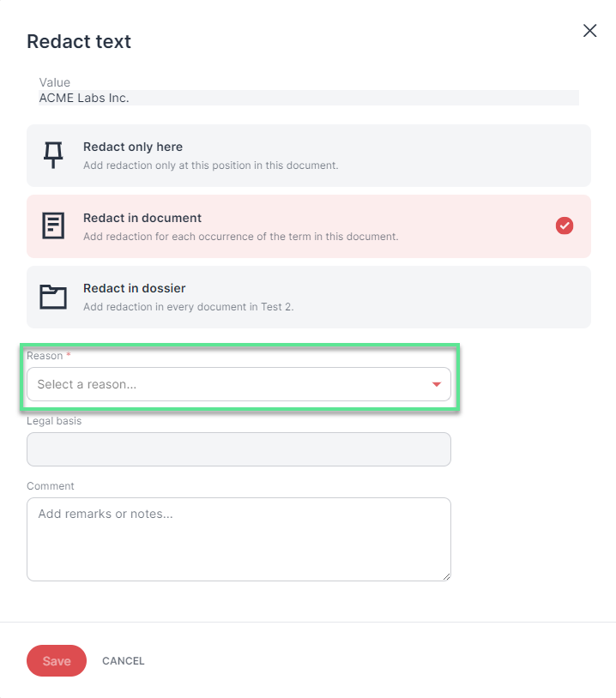Click the document page icon
Image resolution: width=616 pixels, height=698 pixels.
(53, 226)
